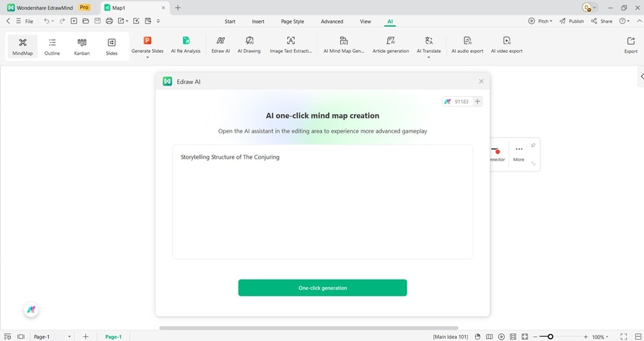Click the zoom slider handle

pos(550,337)
